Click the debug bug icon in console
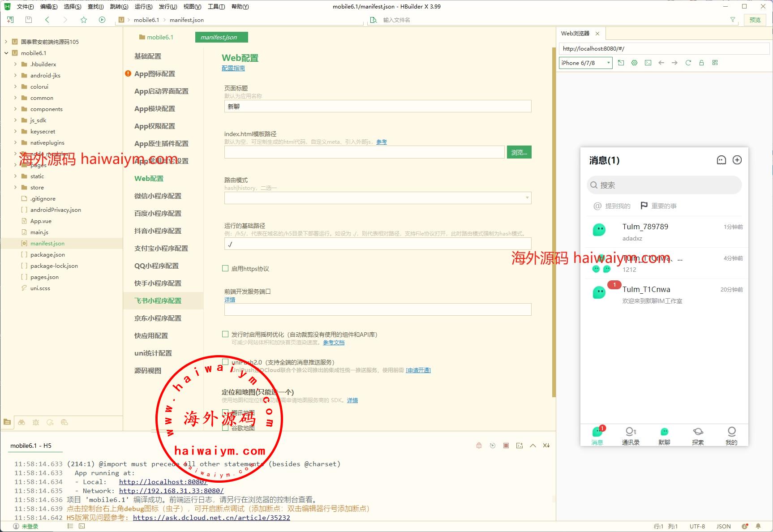Viewport: 773px width, 532px height. (479, 446)
